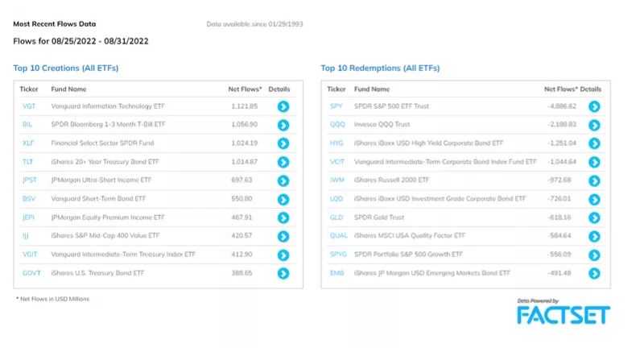Screen dimensions: 644x348
Task: Open the LQD ticker link
Action: (336, 198)
